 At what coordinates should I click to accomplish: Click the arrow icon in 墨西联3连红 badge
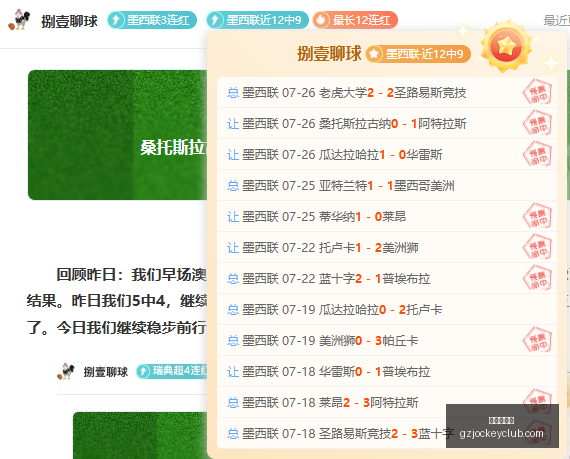coord(116,20)
